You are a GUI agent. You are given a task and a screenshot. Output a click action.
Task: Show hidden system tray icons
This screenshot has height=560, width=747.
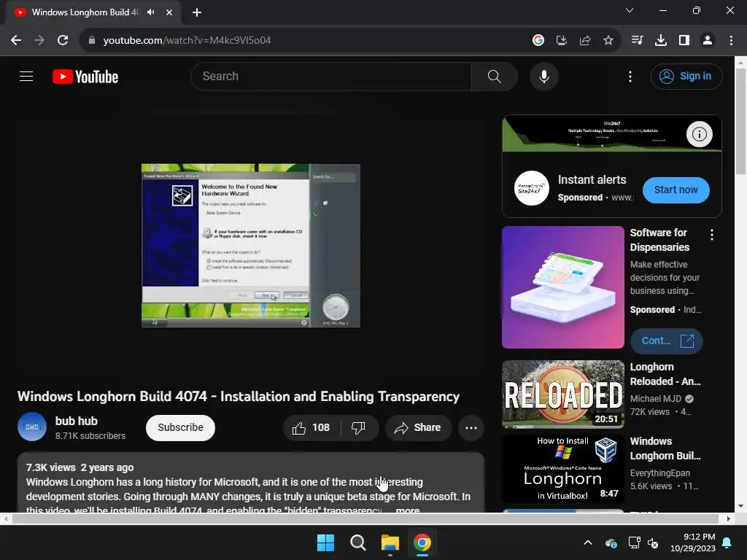(x=588, y=542)
